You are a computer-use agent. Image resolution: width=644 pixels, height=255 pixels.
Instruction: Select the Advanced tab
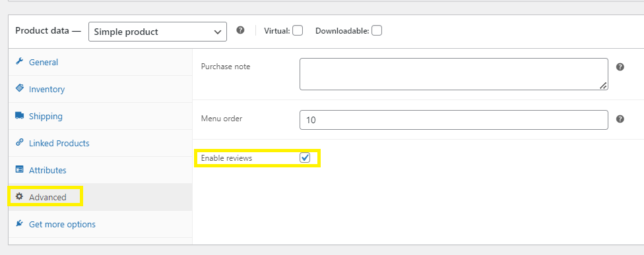point(100,197)
